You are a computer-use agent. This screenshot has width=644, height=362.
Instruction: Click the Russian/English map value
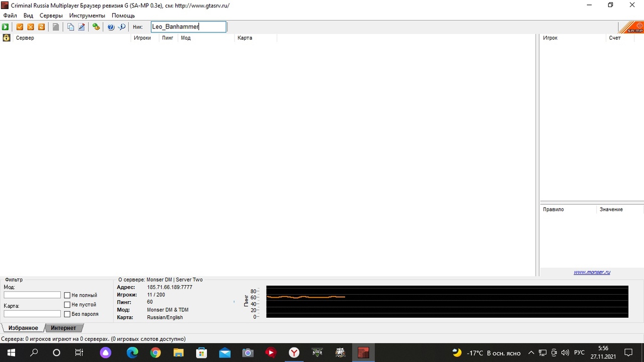(165, 317)
